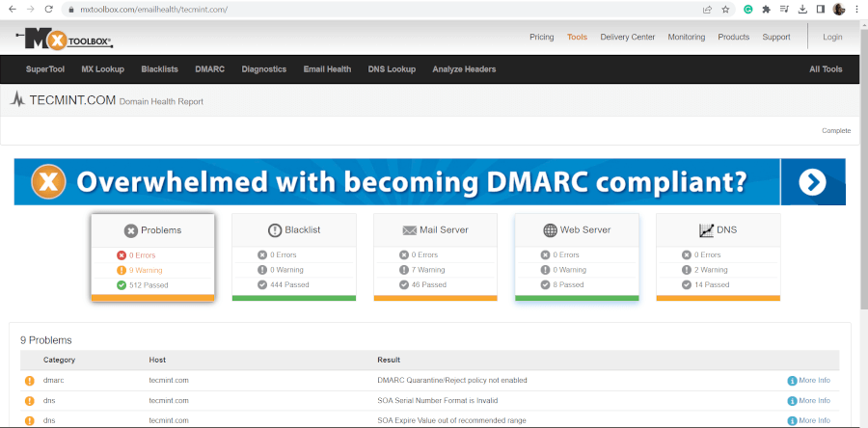Open the downloads icon in toolbar
This screenshot has height=428, width=868.
pyautogui.click(x=802, y=10)
